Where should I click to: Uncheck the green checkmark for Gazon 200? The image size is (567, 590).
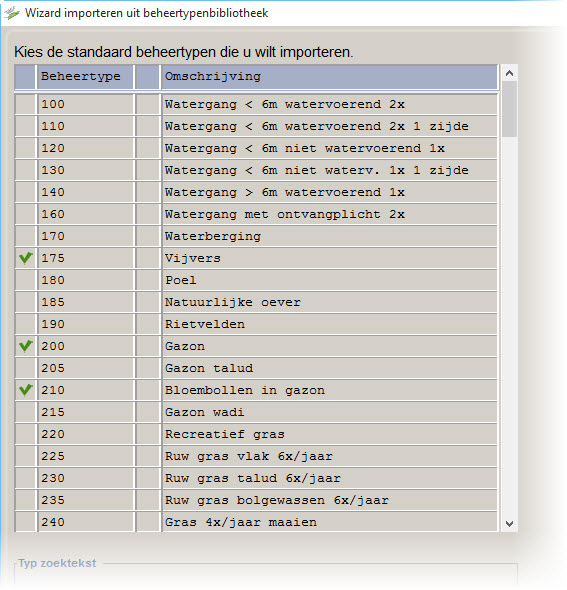click(25, 346)
